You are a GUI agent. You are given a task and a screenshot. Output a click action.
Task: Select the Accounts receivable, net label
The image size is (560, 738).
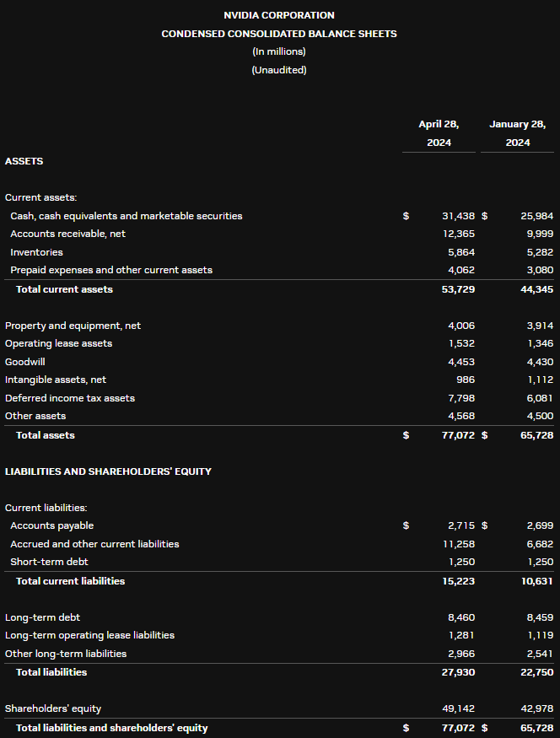click(x=67, y=234)
